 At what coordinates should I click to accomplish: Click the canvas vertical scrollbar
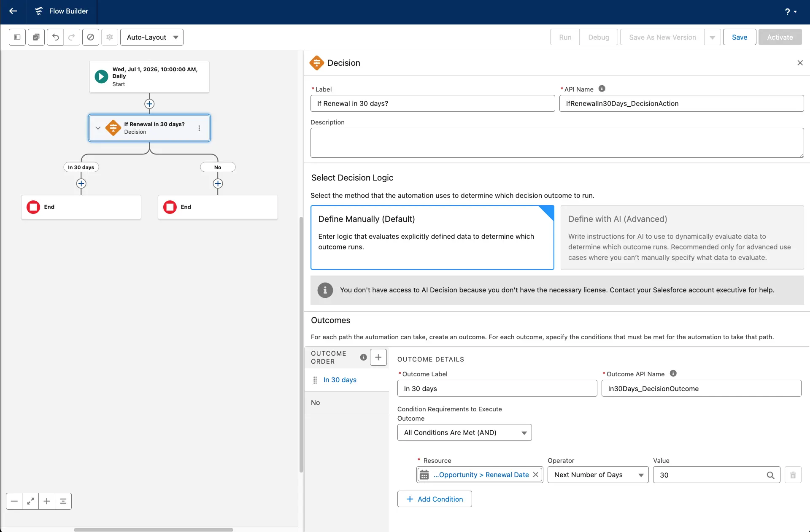point(301,345)
